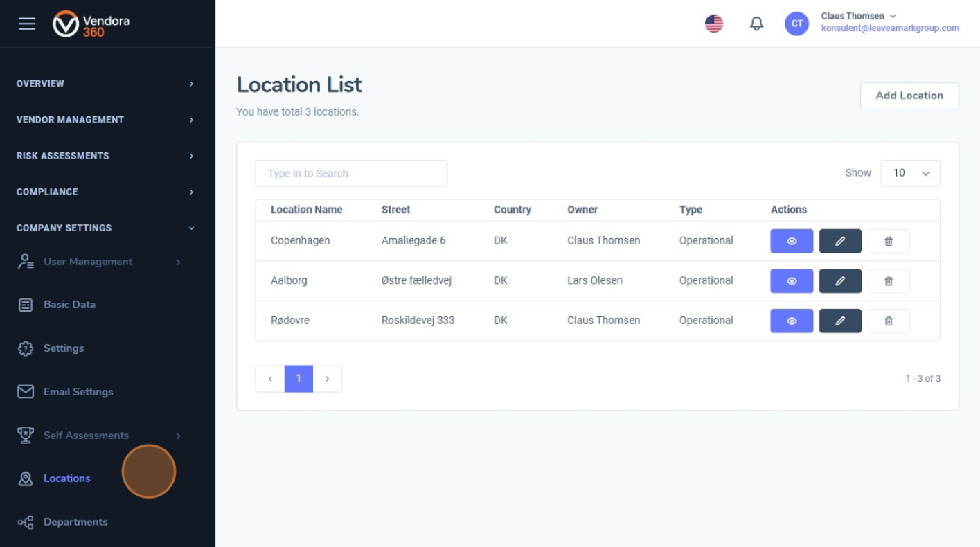This screenshot has height=547, width=980.
Task: Click the hamburger menu icon
Action: click(27, 24)
